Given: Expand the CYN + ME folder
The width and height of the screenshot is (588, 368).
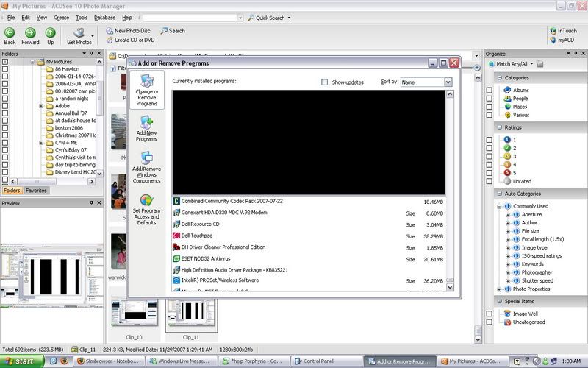Looking at the screenshot, I should coord(41,143).
